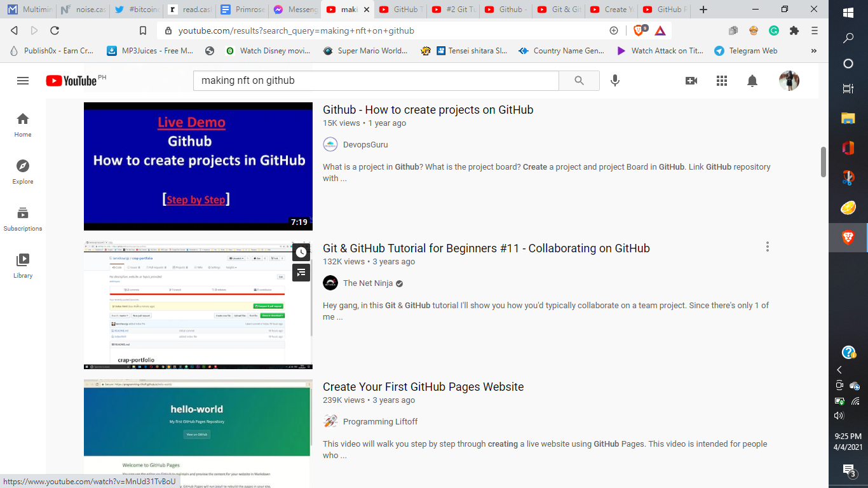Show more bookmarks with the chevron

814,51
